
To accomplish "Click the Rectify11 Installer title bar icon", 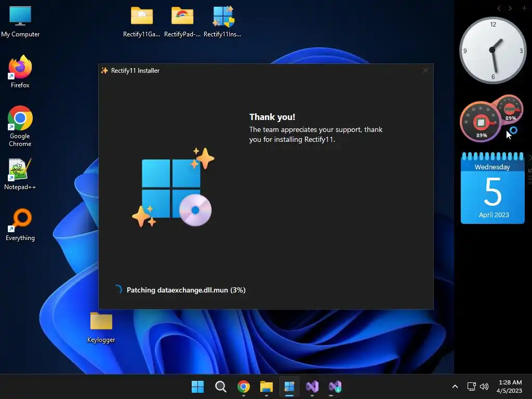I will [104, 71].
